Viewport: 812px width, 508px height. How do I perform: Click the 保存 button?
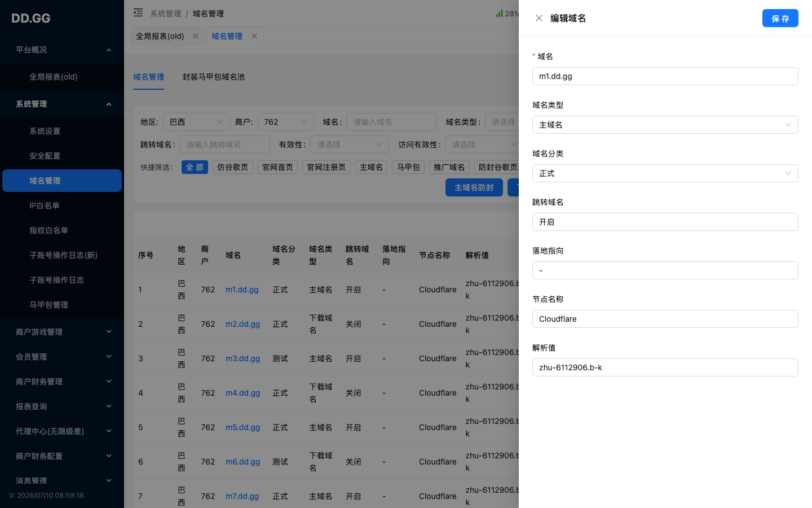coord(780,18)
